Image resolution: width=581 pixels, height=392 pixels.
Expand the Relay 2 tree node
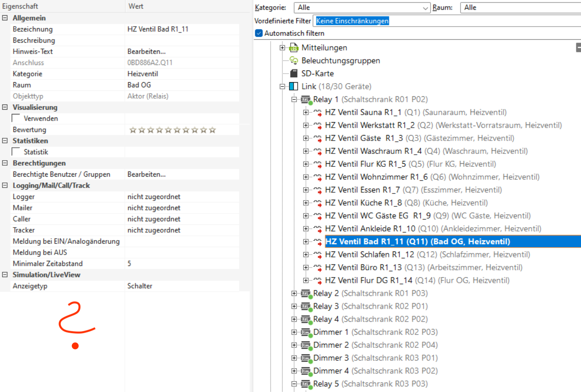pyautogui.click(x=294, y=293)
